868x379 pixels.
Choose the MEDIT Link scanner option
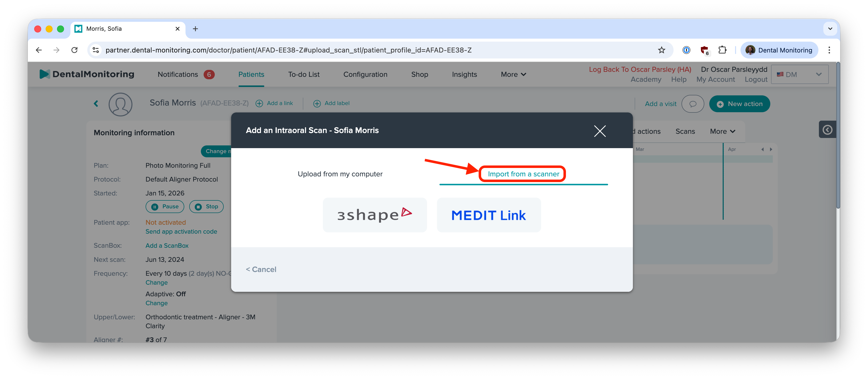tap(489, 215)
